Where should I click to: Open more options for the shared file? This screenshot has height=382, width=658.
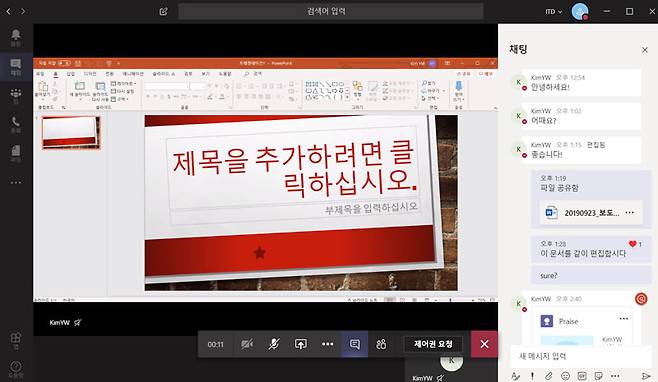coord(629,212)
